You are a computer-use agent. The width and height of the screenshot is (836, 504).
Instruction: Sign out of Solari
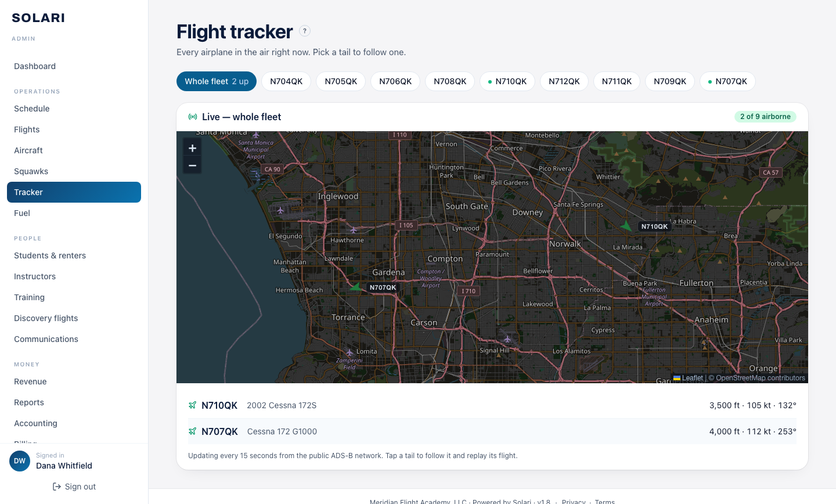click(74, 487)
